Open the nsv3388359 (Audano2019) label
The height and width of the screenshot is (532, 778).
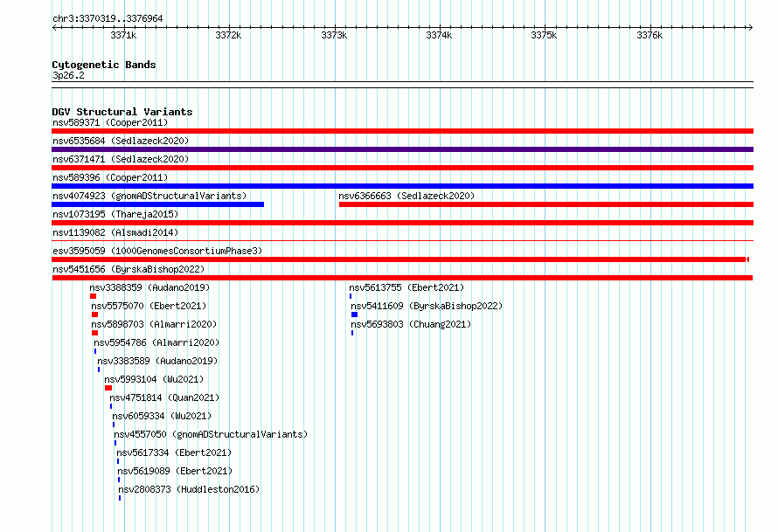(x=149, y=287)
